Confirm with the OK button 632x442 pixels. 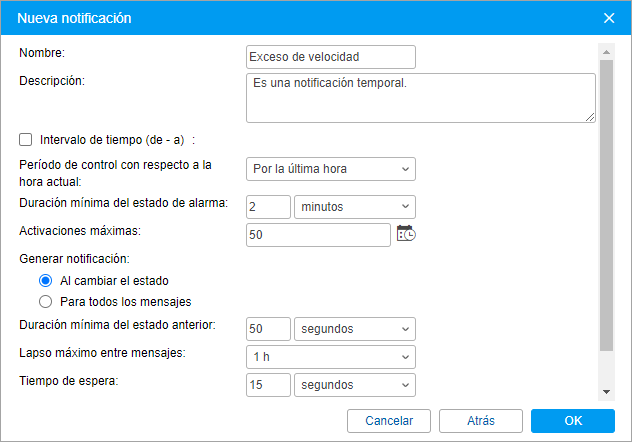click(572, 421)
